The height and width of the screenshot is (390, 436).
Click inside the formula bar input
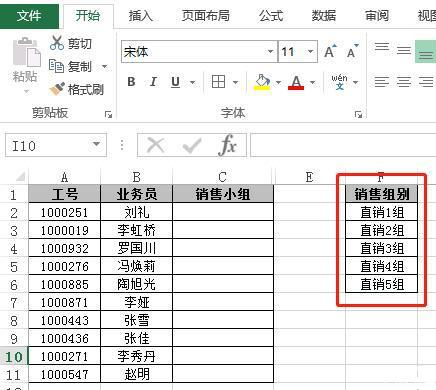pyautogui.click(x=343, y=145)
